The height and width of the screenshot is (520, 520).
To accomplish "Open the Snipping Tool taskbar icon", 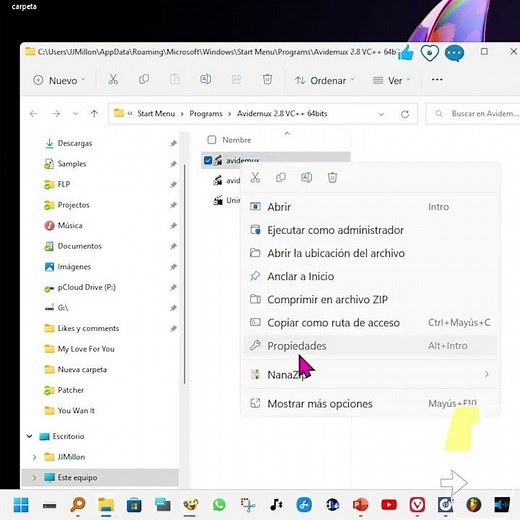I will click(248, 505).
